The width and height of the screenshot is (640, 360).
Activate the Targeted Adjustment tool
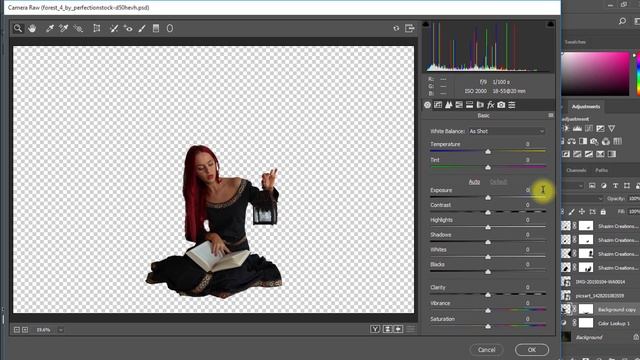(x=78, y=28)
